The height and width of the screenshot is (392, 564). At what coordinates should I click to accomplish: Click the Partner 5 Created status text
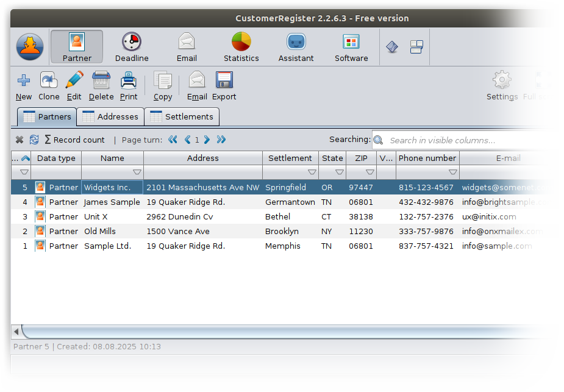click(87, 347)
